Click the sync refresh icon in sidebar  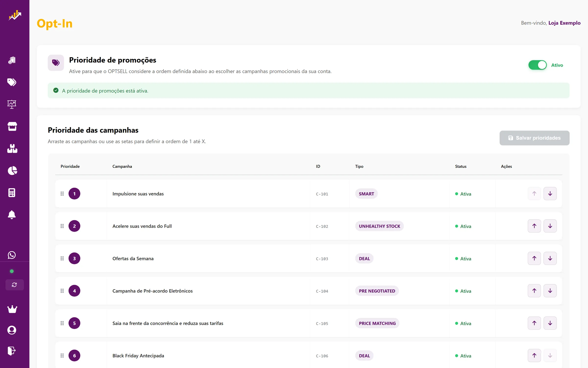(14, 285)
